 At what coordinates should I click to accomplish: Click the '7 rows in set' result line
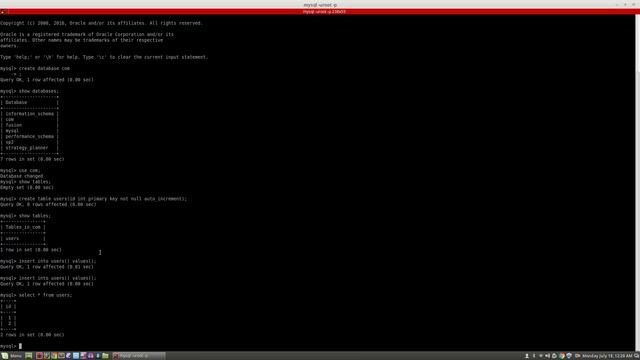click(x=32, y=159)
